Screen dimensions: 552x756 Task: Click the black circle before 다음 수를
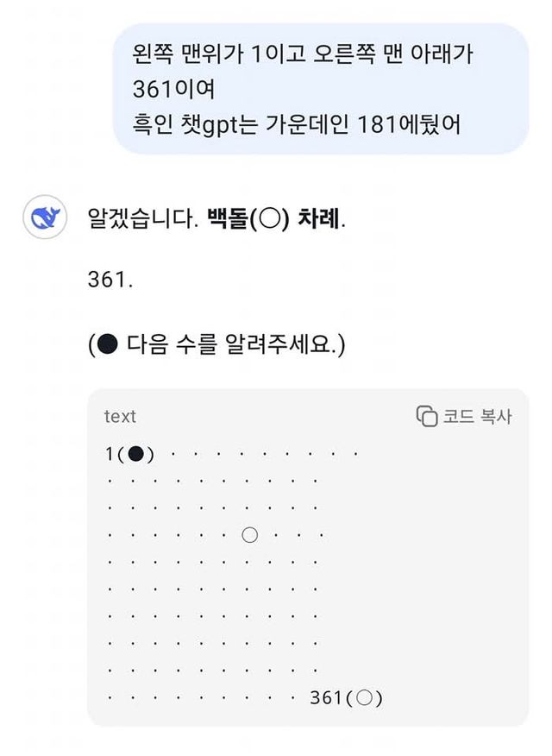click(x=108, y=346)
